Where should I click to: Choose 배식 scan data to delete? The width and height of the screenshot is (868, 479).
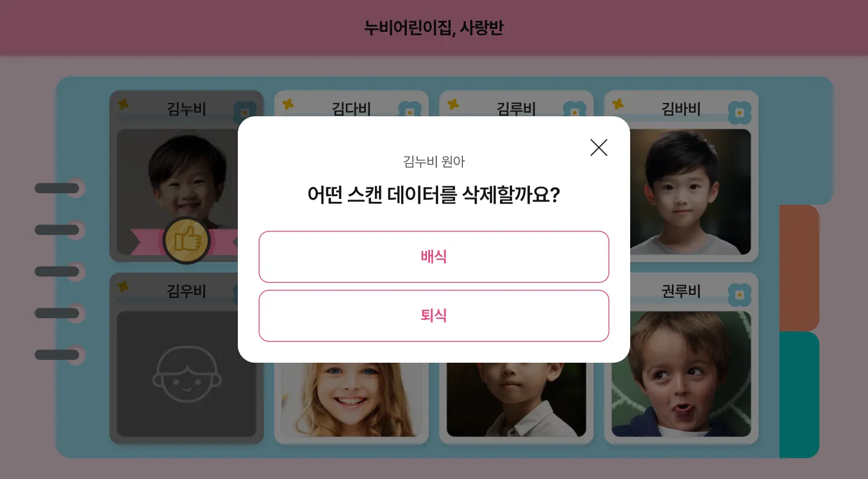click(434, 257)
